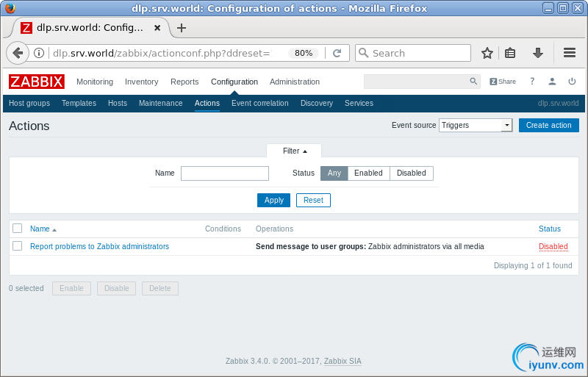Tick checkbox for Report problems to Zabbix administrators
The image size is (588, 377).
[x=17, y=245]
